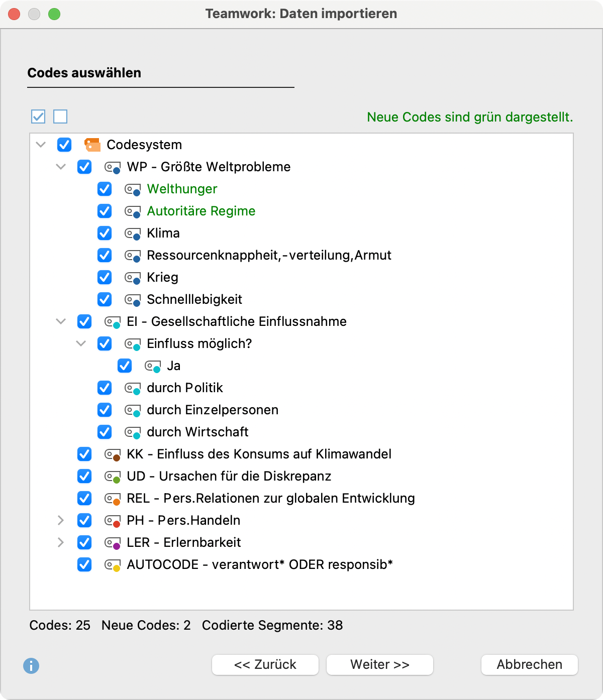Click the code icon beside KK - Einfluss des Konsums
Screen dimensions: 603x700
[x=112, y=454]
